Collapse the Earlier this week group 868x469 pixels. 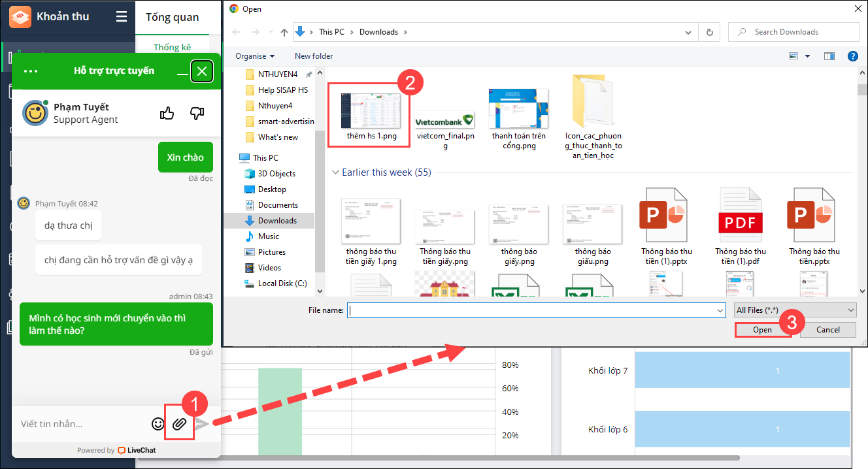click(x=336, y=172)
